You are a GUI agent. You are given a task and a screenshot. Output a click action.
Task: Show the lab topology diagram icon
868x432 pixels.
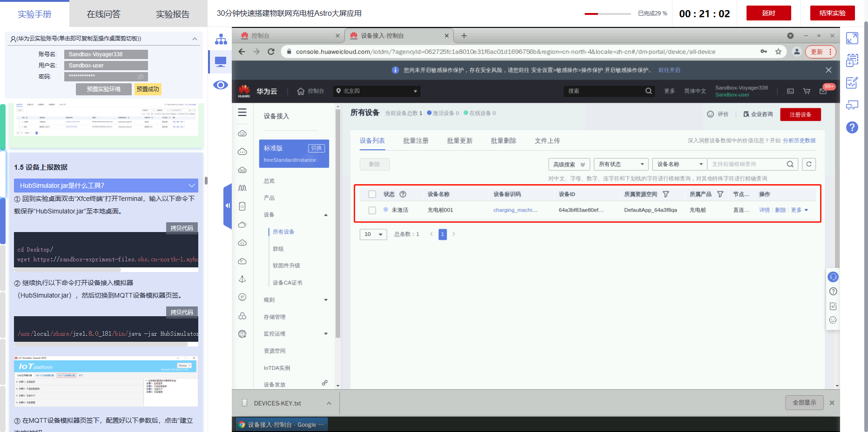point(221,39)
